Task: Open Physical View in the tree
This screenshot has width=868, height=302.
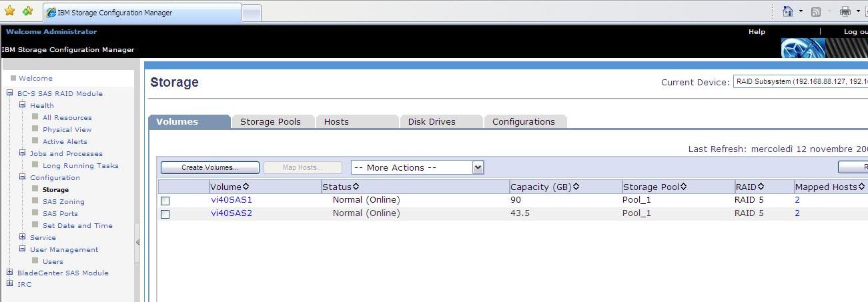Action: click(x=67, y=129)
